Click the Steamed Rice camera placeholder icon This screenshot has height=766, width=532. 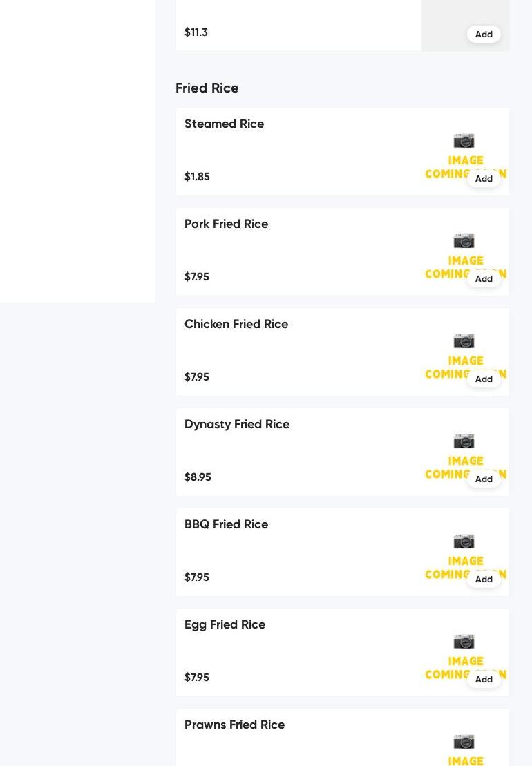point(464,141)
